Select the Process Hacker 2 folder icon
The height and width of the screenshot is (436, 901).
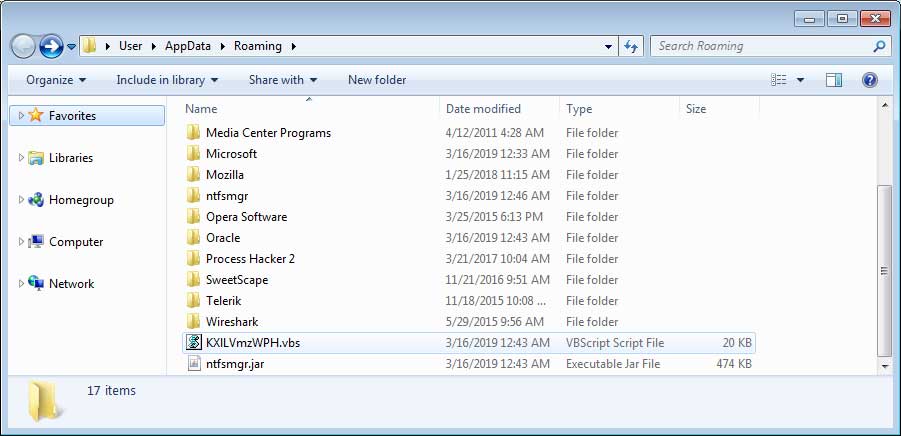pos(193,258)
